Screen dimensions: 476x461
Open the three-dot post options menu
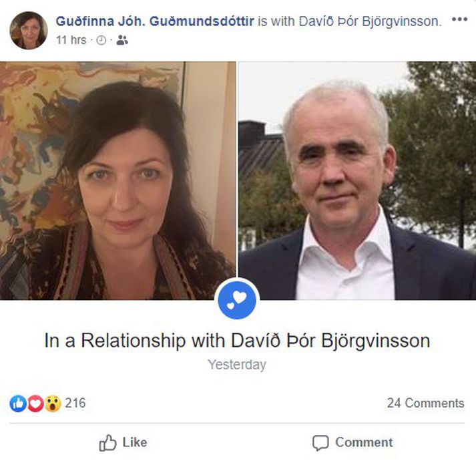coord(459,19)
